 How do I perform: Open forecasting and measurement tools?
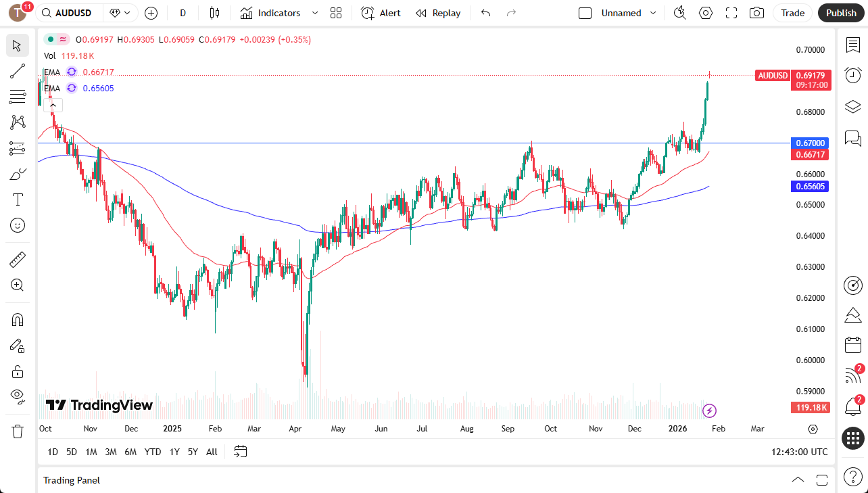[17, 148]
